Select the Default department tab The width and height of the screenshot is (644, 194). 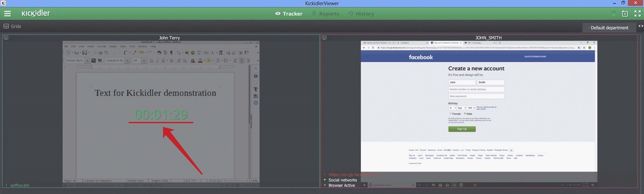click(610, 27)
